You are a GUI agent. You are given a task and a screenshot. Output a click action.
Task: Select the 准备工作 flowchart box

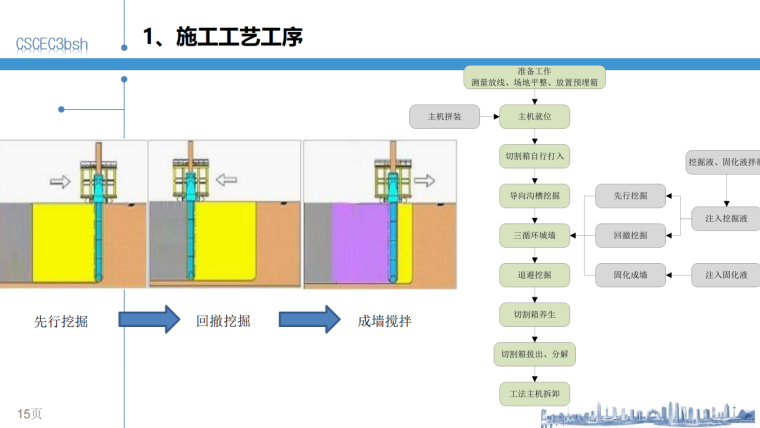(x=535, y=78)
